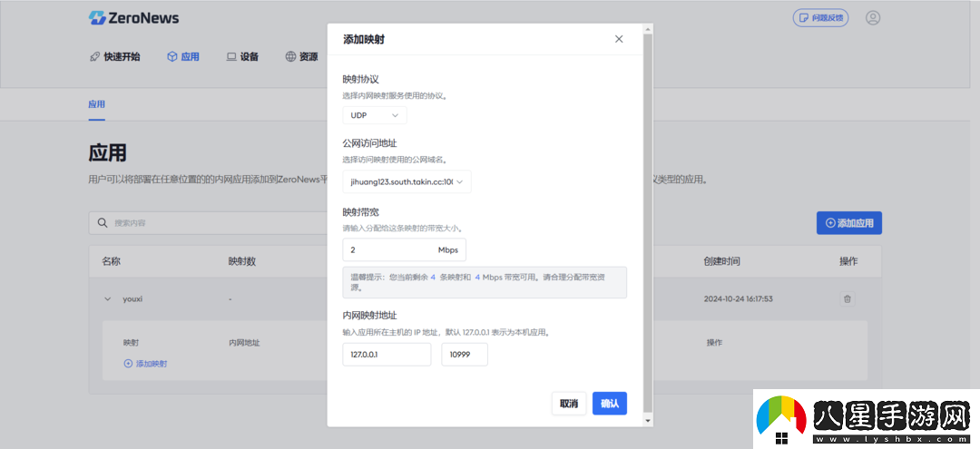Click the 添加映射 plus link

tap(145, 364)
